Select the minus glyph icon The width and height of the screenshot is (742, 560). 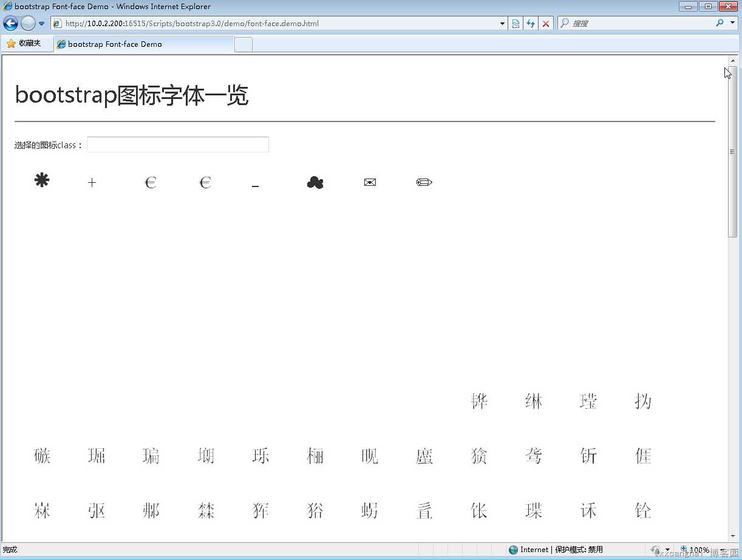pos(255,186)
